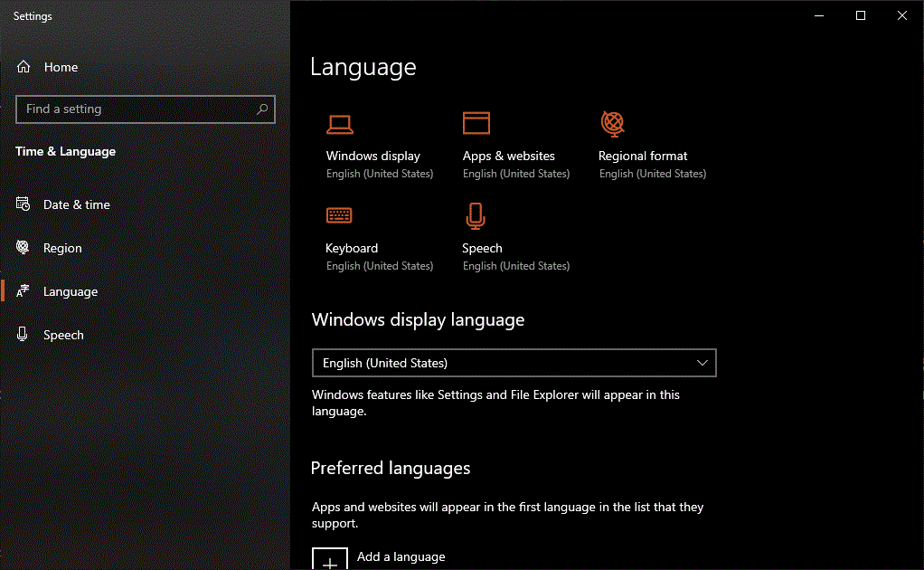Open Speech language settings via microphone icon
The height and width of the screenshot is (570, 924).
(475, 215)
